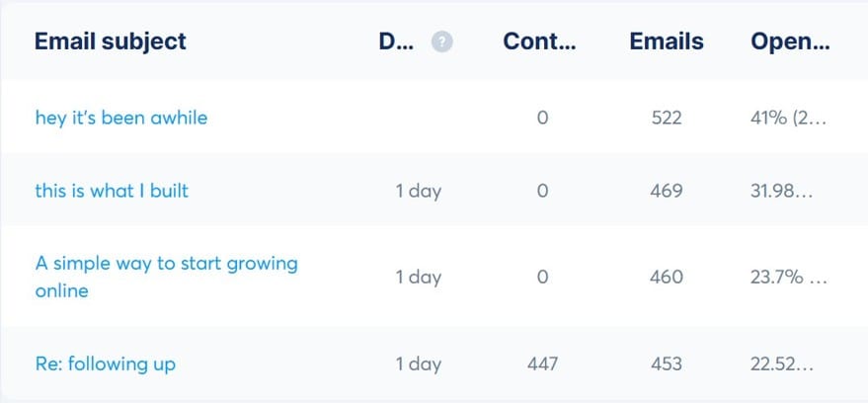Click the truncated "Cont..." column header
This screenshot has width=868, height=403.
539,41
